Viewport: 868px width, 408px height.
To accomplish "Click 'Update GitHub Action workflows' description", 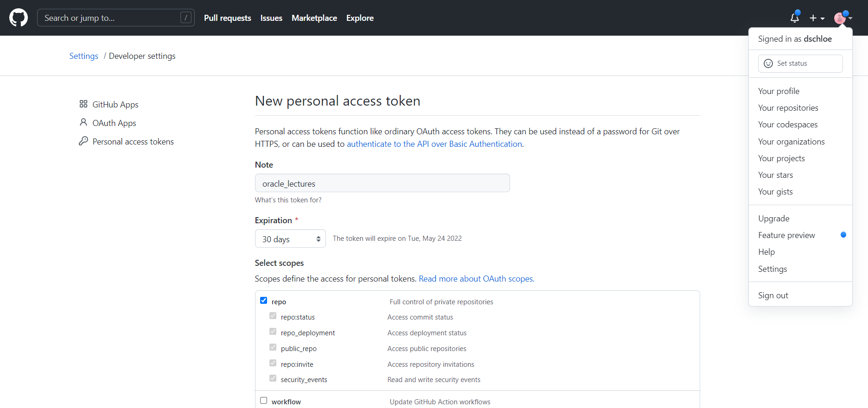I will point(440,402).
